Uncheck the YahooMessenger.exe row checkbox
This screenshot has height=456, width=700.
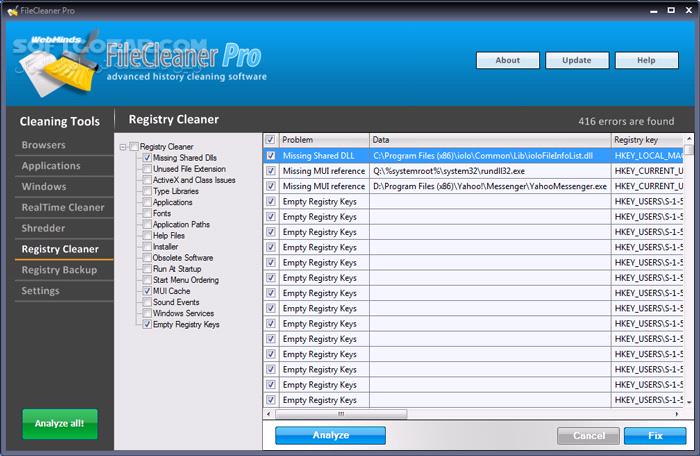271,186
